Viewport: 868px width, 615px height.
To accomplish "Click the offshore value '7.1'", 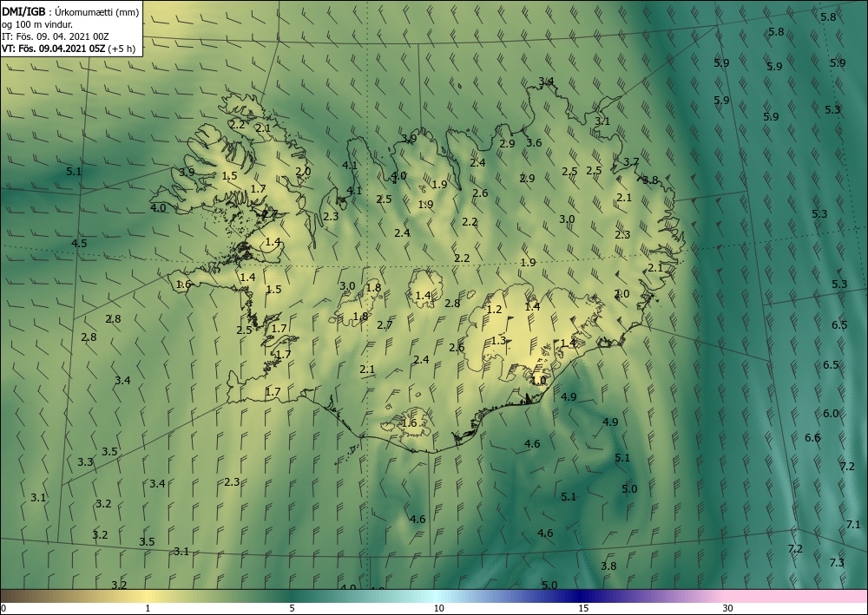I will coord(853,524).
